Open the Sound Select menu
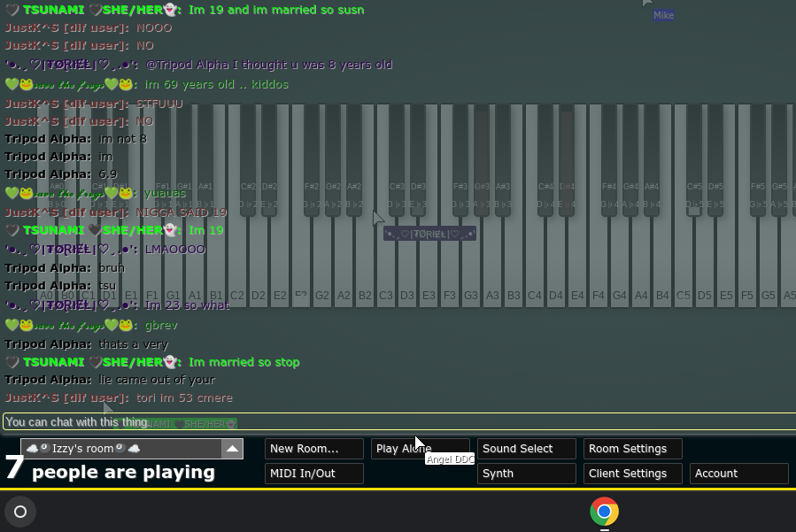Viewport: 796px width, 532px height. pos(527,449)
